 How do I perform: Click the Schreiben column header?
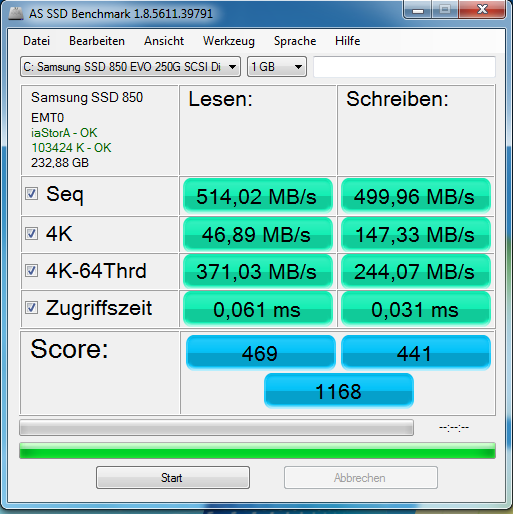[x=397, y=99]
